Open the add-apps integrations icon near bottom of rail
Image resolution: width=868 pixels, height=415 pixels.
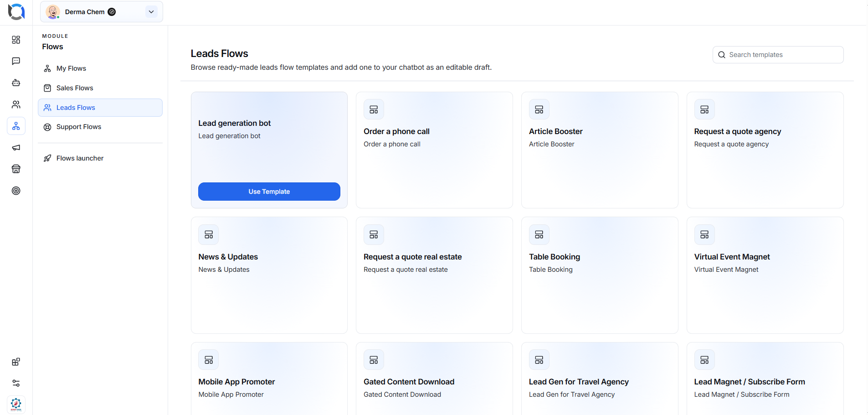tap(16, 362)
